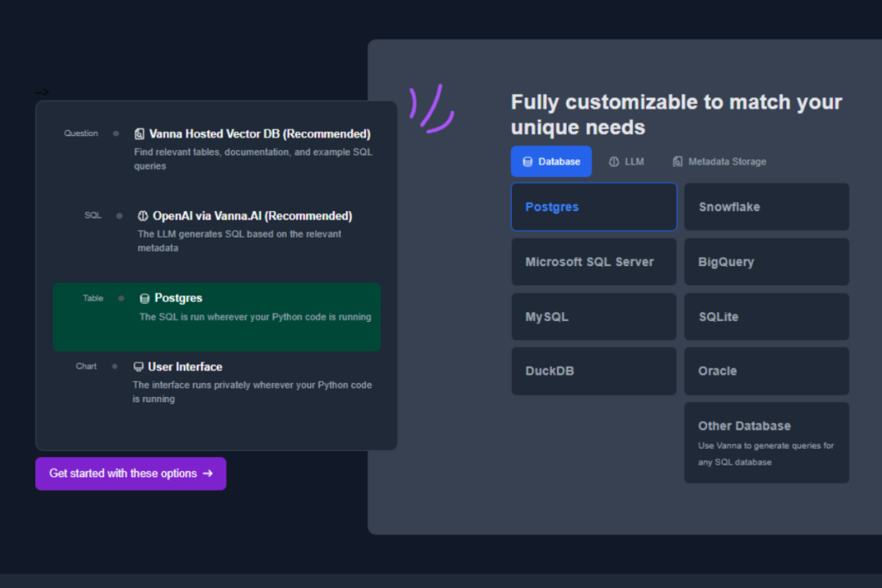Click the step dot beside Chart

point(115,367)
